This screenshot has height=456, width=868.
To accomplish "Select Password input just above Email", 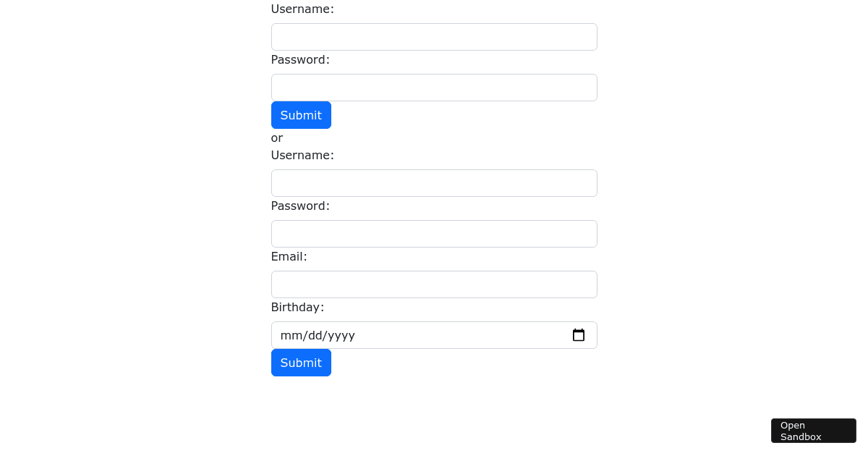I will point(434,234).
